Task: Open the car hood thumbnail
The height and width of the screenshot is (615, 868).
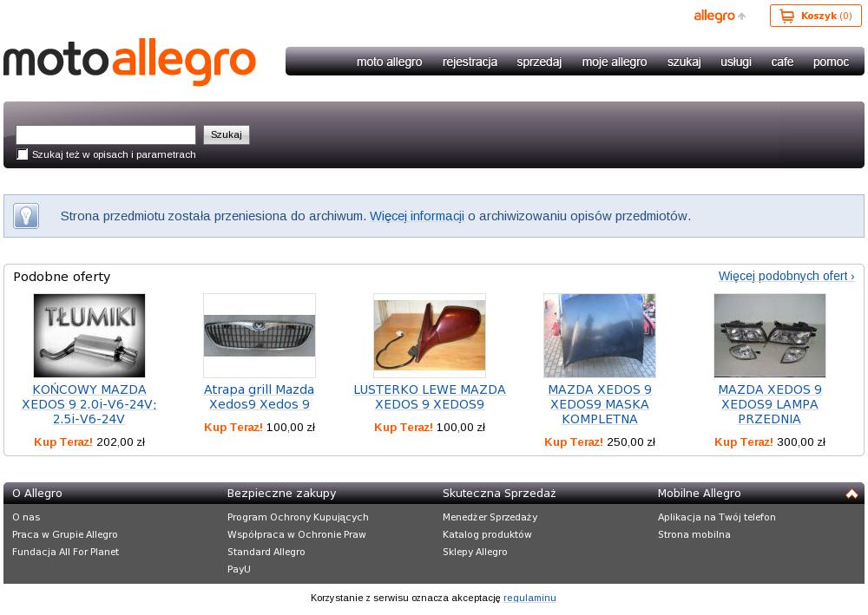Action: pyautogui.click(x=600, y=336)
